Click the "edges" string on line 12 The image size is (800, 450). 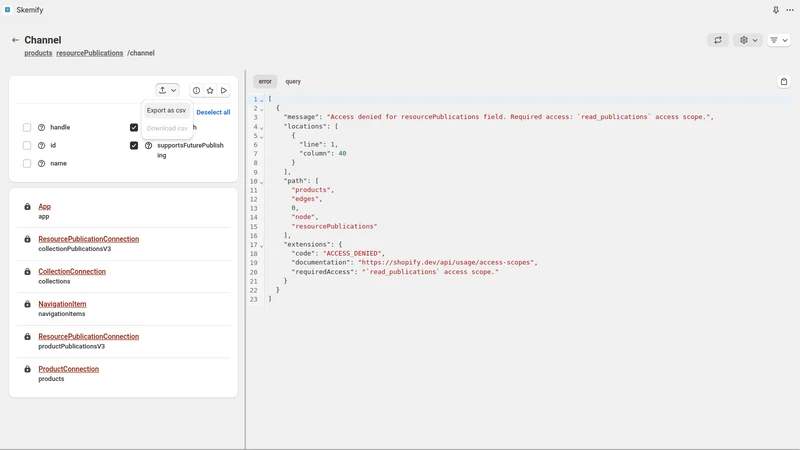305,199
